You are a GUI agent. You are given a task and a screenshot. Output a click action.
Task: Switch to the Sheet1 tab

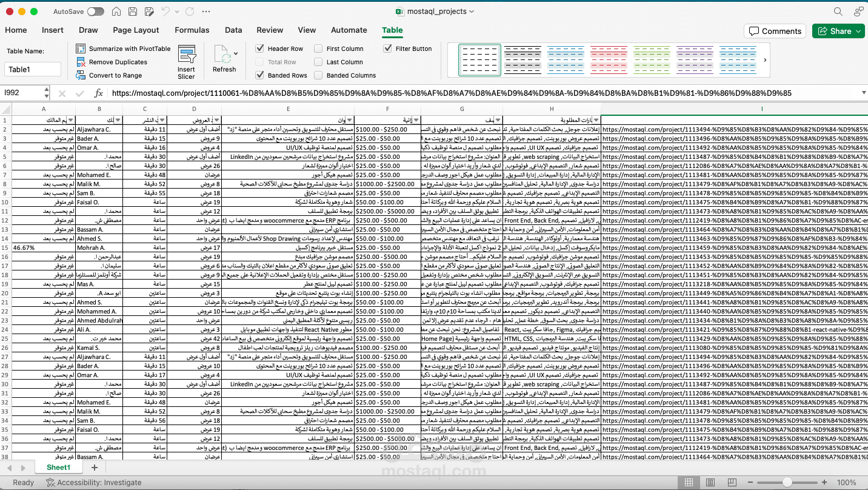[x=58, y=468]
